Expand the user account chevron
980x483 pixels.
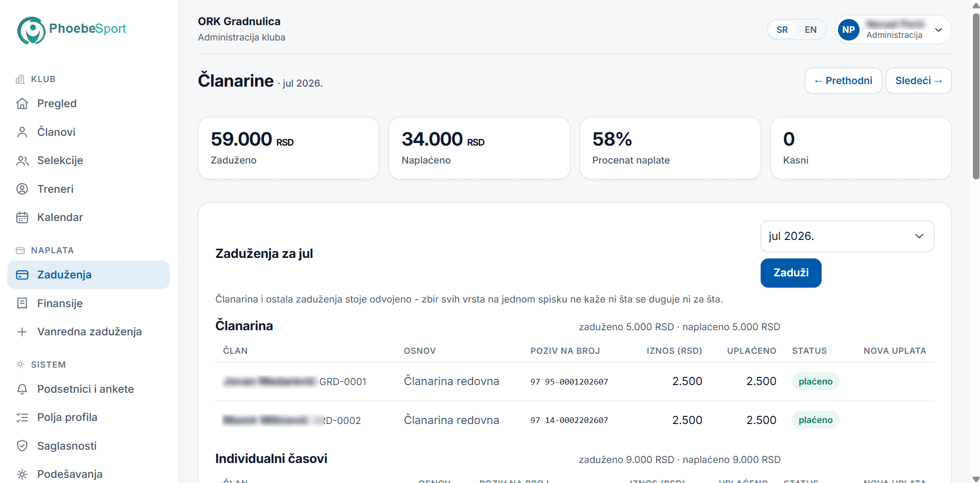click(x=938, y=30)
